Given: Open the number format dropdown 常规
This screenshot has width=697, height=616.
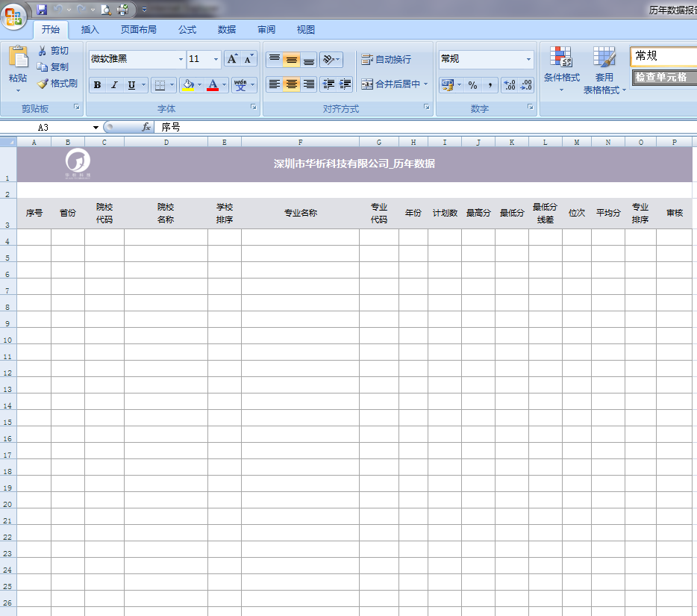Looking at the screenshot, I should pyautogui.click(x=528, y=59).
